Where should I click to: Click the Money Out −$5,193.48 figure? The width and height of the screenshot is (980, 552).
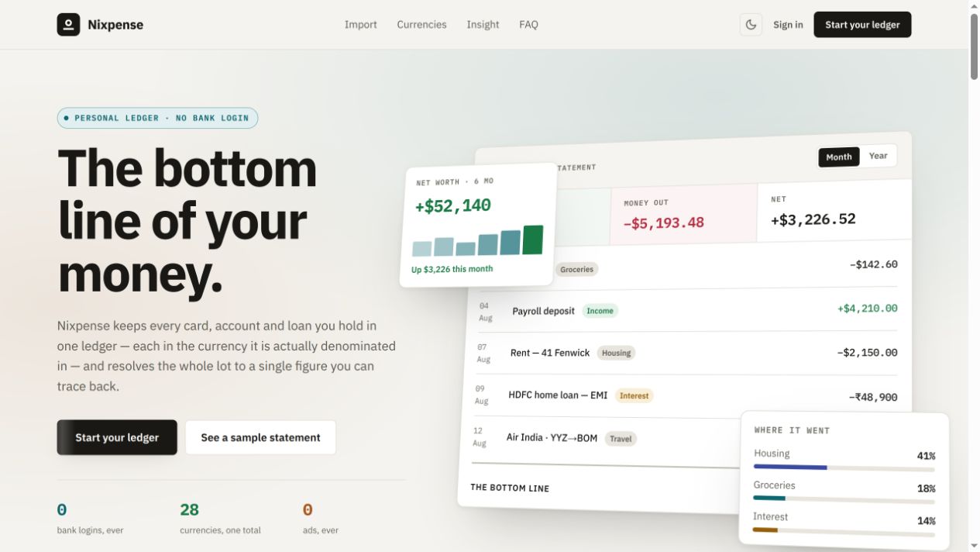coord(664,223)
